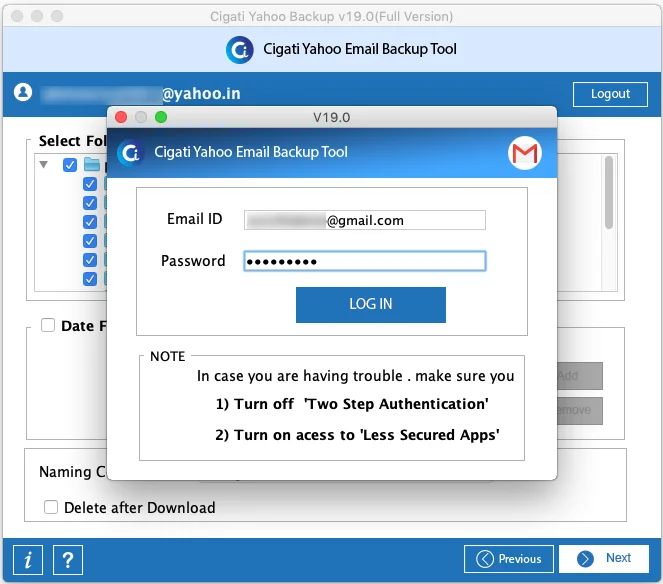The width and height of the screenshot is (663, 584).
Task: Focus the Email ID input field
Action: coord(364,220)
